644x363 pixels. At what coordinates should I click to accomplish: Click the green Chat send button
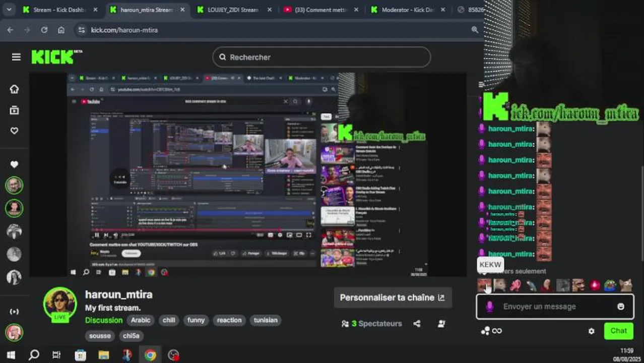coord(619,331)
